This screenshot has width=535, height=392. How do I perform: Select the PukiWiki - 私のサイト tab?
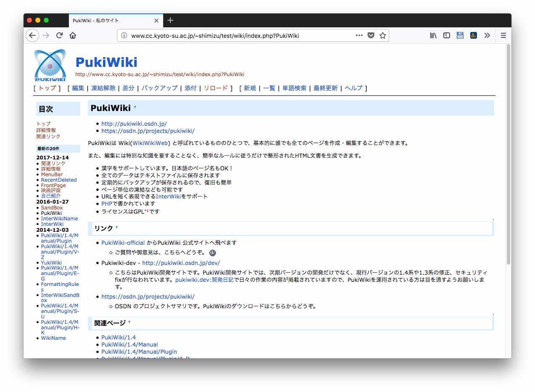[116, 21]
